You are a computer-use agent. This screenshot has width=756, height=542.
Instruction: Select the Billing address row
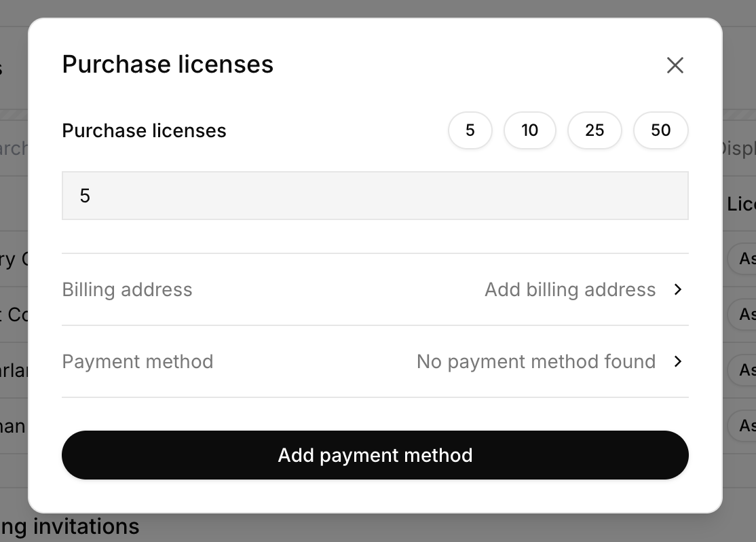point(127,289)
